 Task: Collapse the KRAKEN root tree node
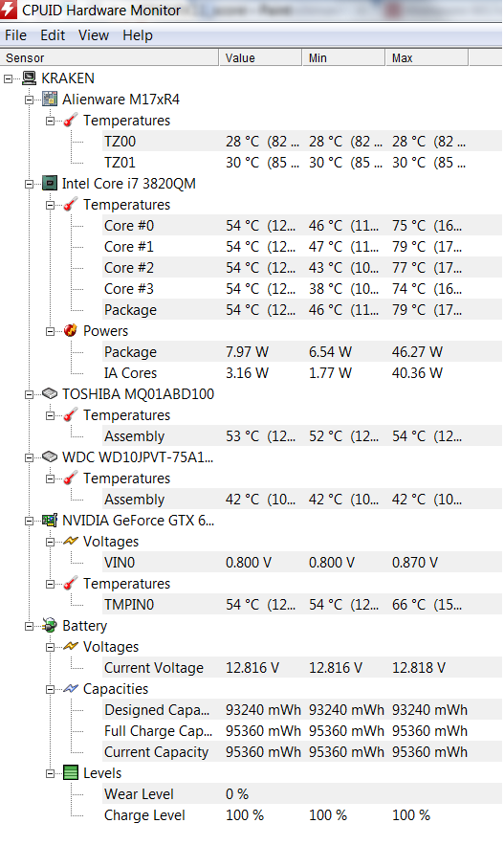click(x=9, y=78)
